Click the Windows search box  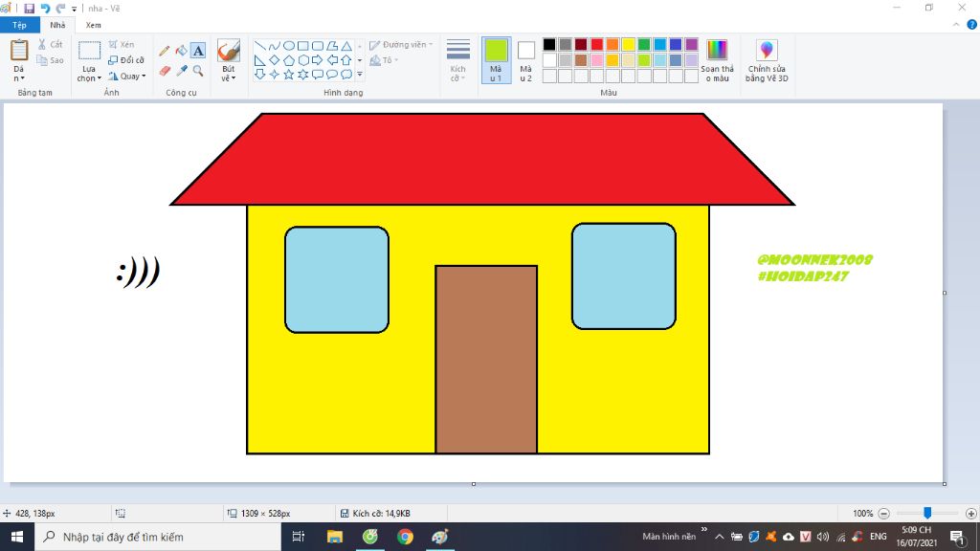click(158, 537)
